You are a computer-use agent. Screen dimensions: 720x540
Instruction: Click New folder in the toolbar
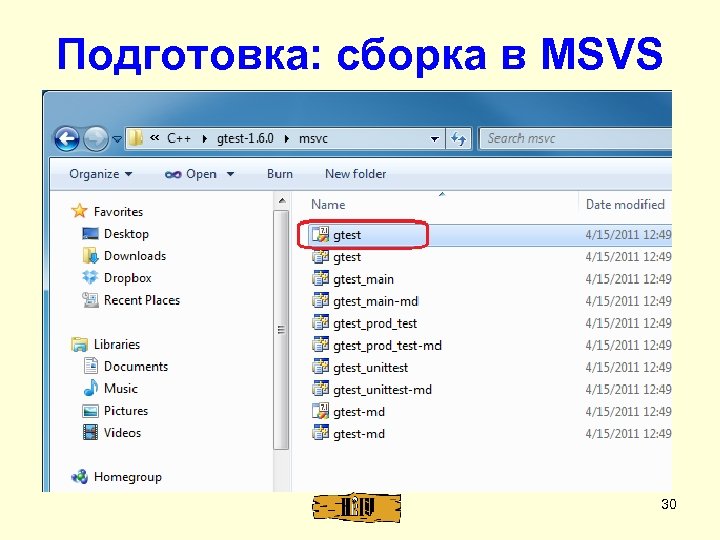(x=355, y=174)
